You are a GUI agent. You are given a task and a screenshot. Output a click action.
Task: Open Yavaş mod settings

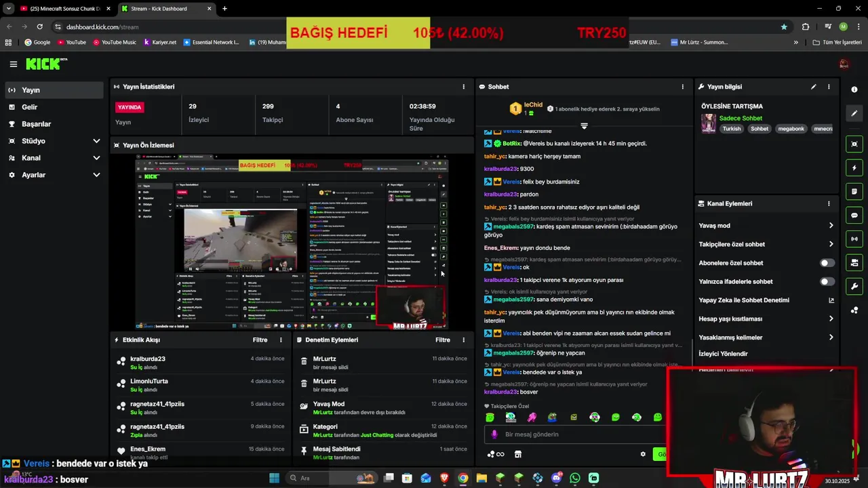coord(766,226)
